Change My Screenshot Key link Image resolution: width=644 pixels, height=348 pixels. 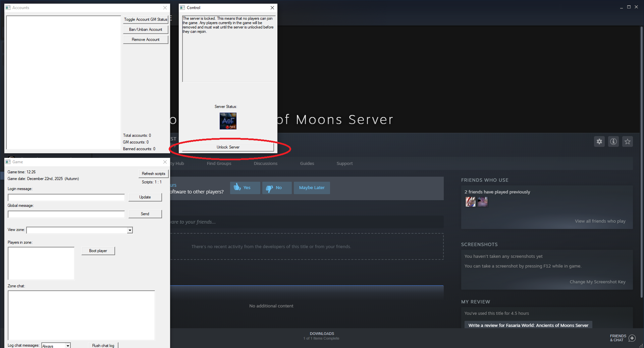597,282
